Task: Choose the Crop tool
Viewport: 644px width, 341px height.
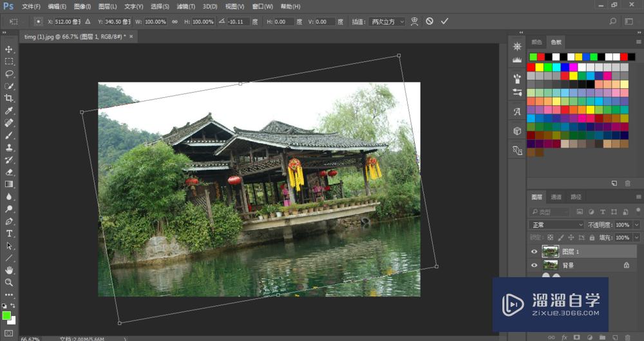Action: point(9,99)
